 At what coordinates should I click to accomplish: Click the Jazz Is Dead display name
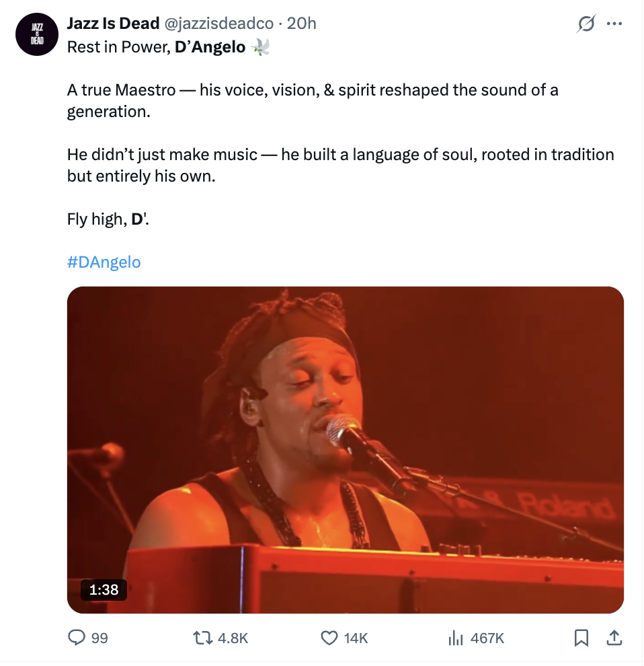point(113,24)
